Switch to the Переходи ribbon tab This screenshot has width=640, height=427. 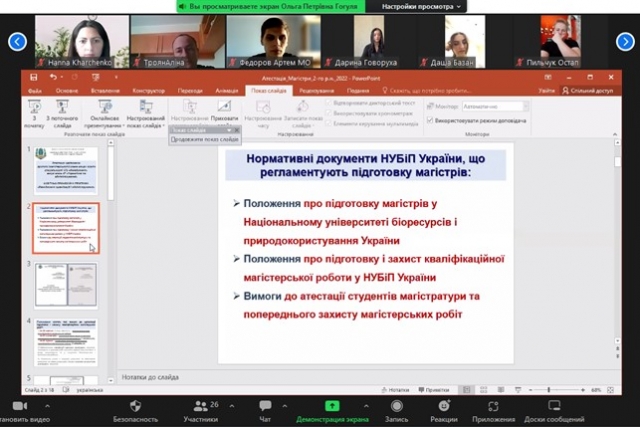click(190, 91)
